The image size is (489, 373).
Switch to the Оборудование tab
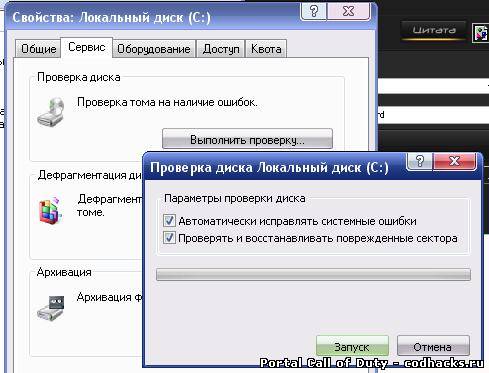pyautogui.click(x=154, y=49)
